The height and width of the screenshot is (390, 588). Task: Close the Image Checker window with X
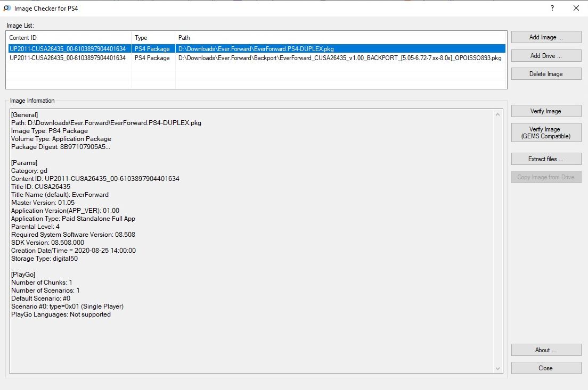pos(576,8)
